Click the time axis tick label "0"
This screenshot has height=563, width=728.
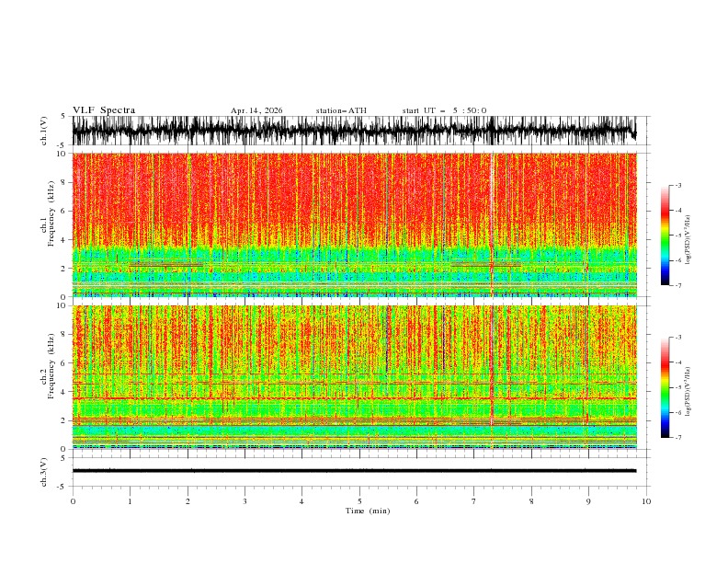pyautogui.click(x=73, y=501)
